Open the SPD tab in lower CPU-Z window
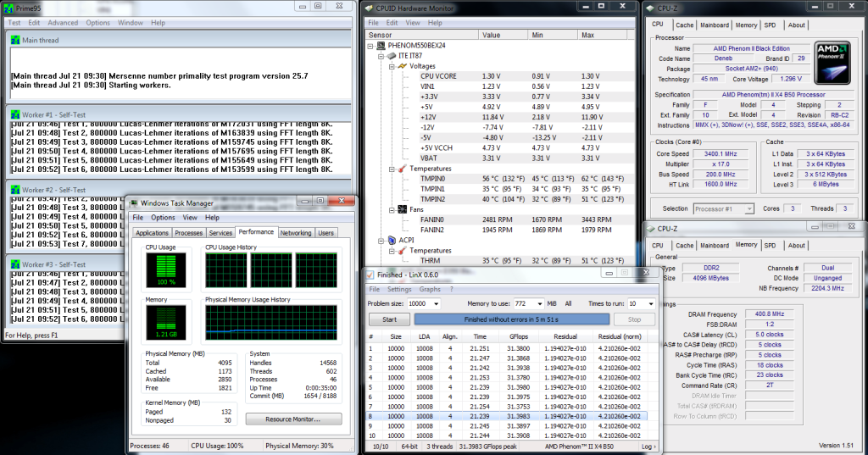This screenshot has width=868, height=455. tap(770, 246)
